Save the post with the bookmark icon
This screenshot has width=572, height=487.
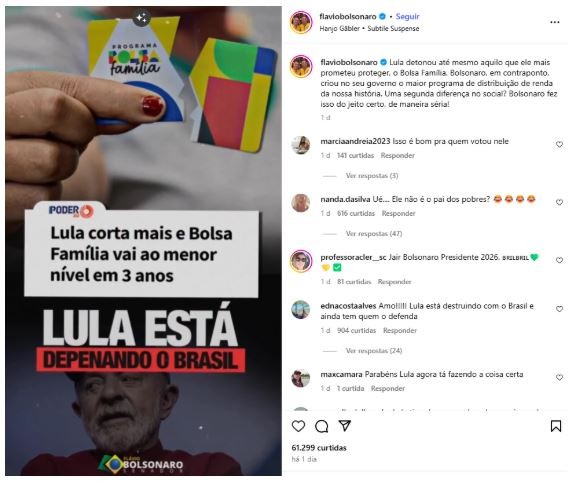point(556,426)
